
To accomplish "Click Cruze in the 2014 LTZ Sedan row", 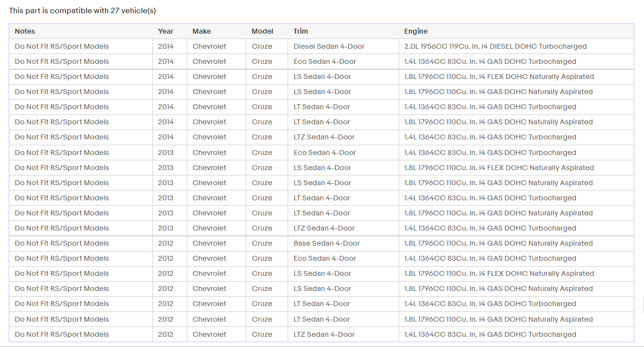I will (262, 137).
